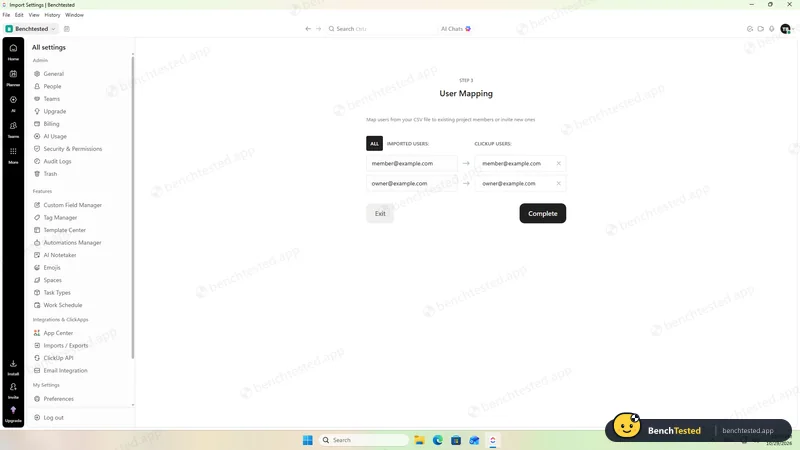Viewport: 800px width, 450px height.
Task: Open the History menu
Action: point(52,15)
